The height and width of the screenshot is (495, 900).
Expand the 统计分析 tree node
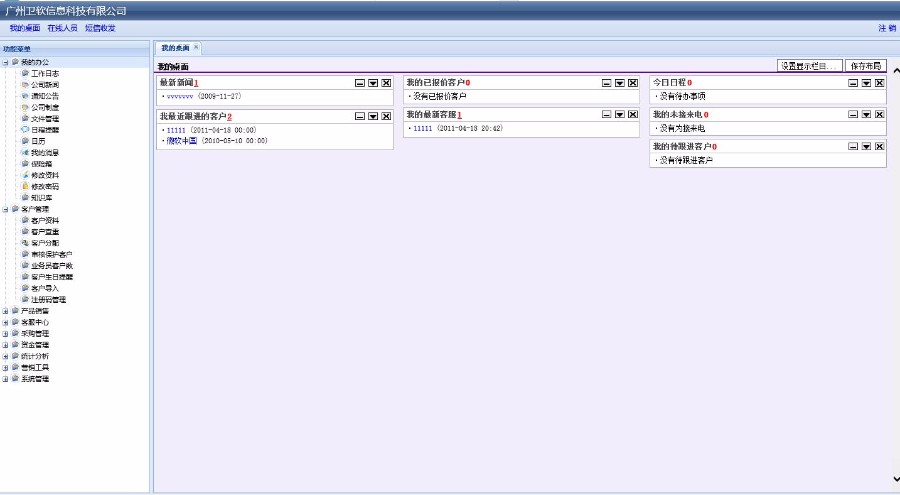coord(6,356)
